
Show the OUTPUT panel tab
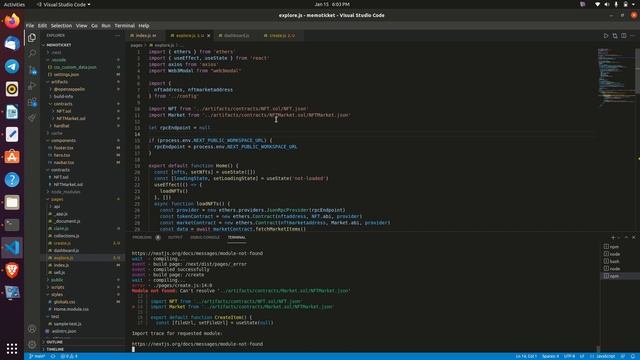coord(175,237)
